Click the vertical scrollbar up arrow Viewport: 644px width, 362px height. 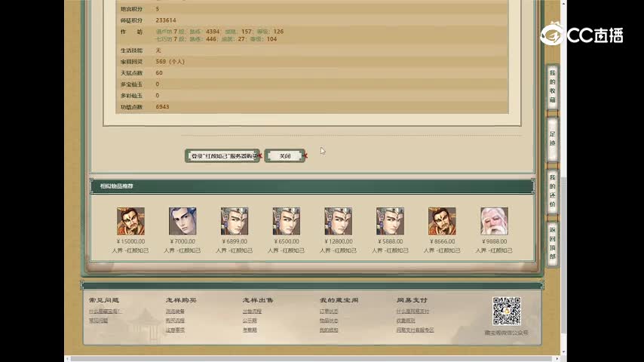click(x=563, y=3)
